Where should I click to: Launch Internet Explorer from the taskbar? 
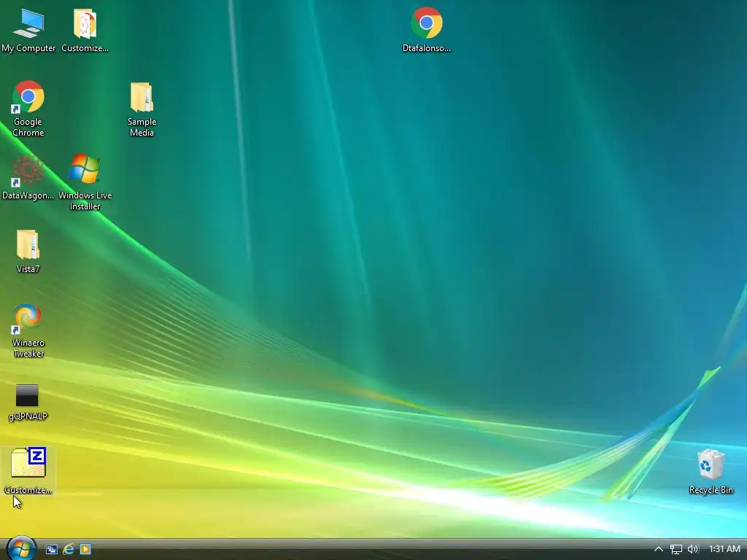[x=69, y=550]
